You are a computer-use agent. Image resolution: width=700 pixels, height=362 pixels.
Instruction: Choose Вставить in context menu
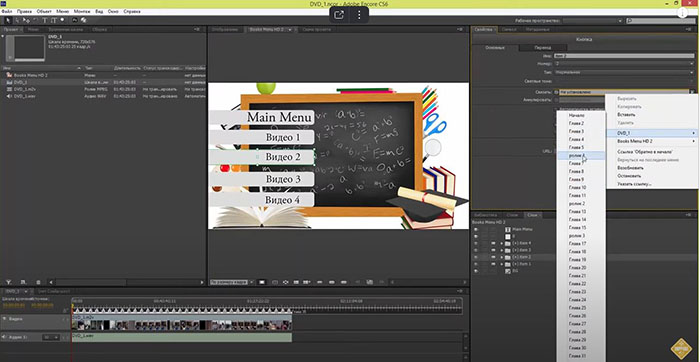point(626,115)
